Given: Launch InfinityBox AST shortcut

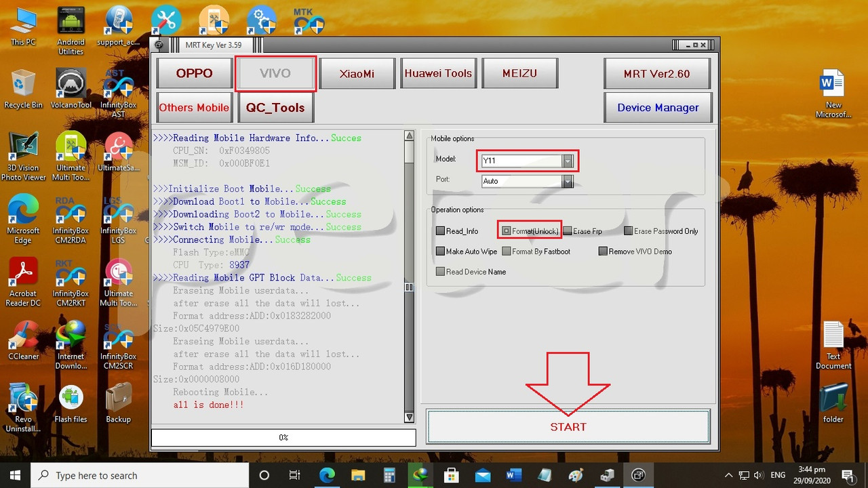Looking at the screenshot, I should [x=118, y=94].
